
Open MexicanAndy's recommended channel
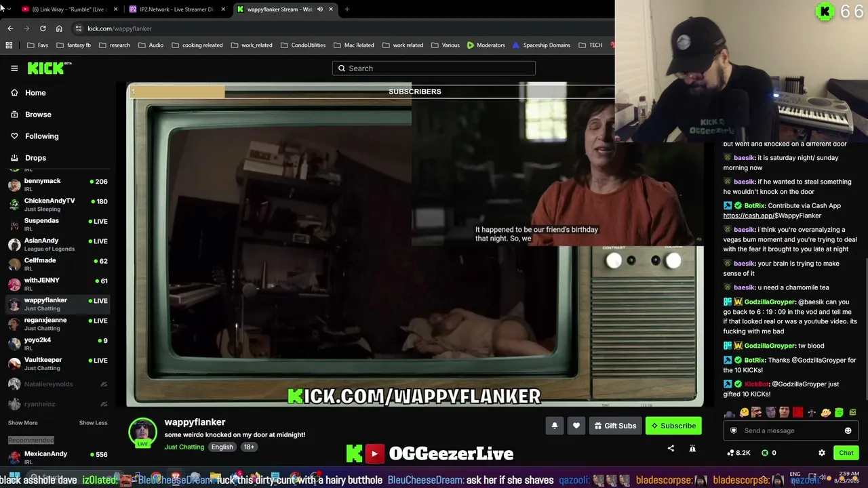tap(58, 457)
